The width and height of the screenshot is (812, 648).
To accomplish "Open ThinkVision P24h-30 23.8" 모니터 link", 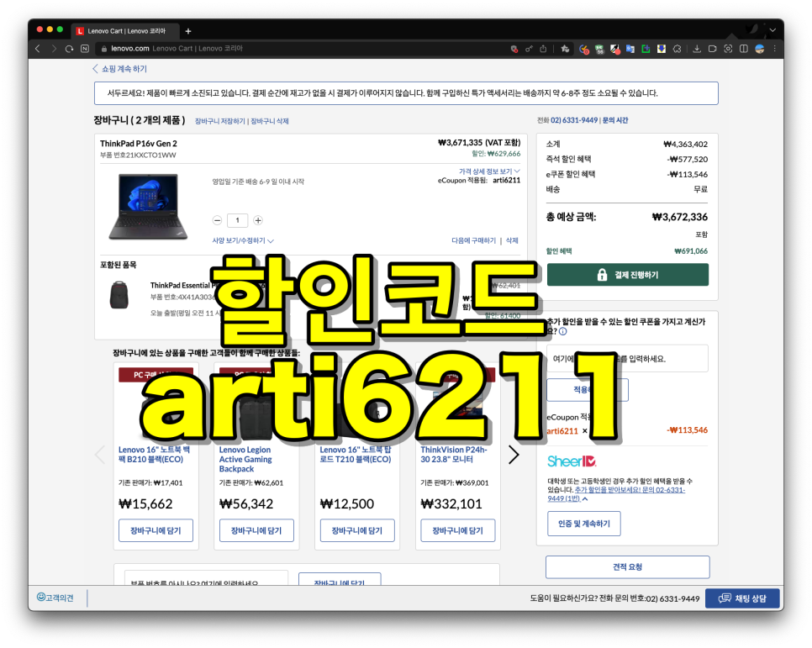I will (x=454, y=455).
